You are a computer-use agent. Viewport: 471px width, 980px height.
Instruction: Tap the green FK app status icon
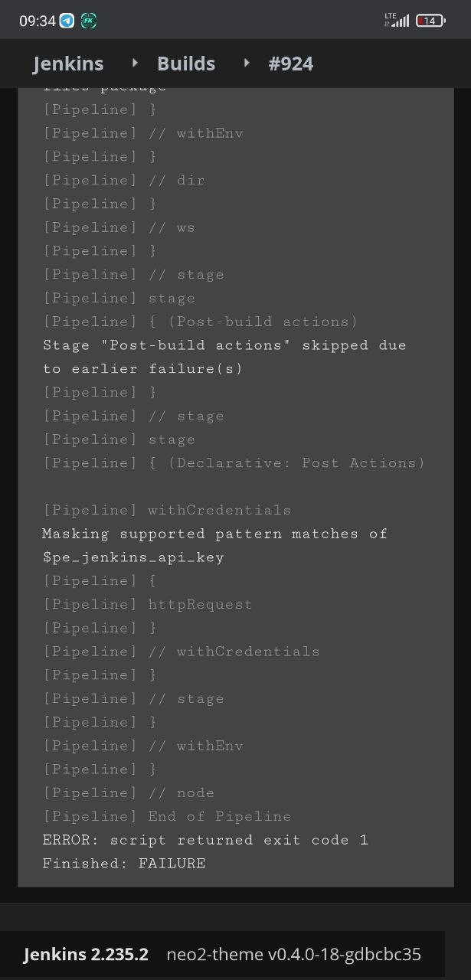click(89, 21)
